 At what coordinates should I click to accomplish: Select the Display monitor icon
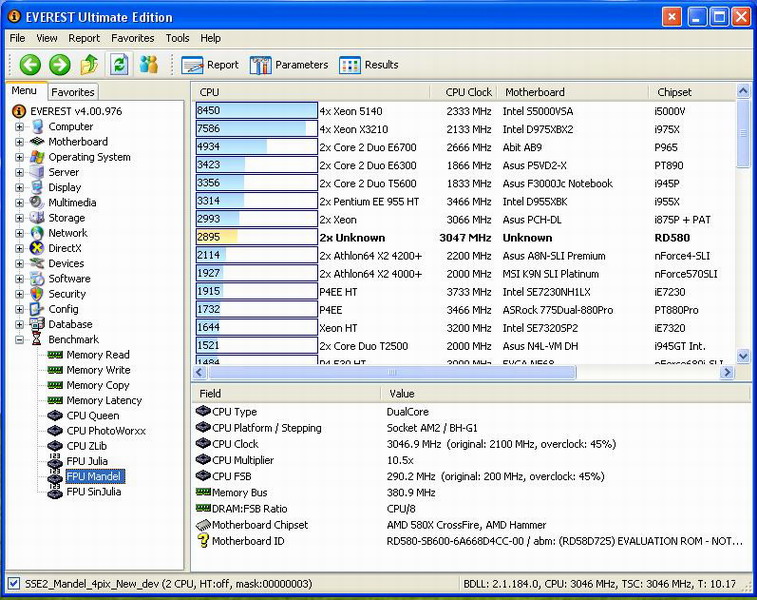[37, 187]
